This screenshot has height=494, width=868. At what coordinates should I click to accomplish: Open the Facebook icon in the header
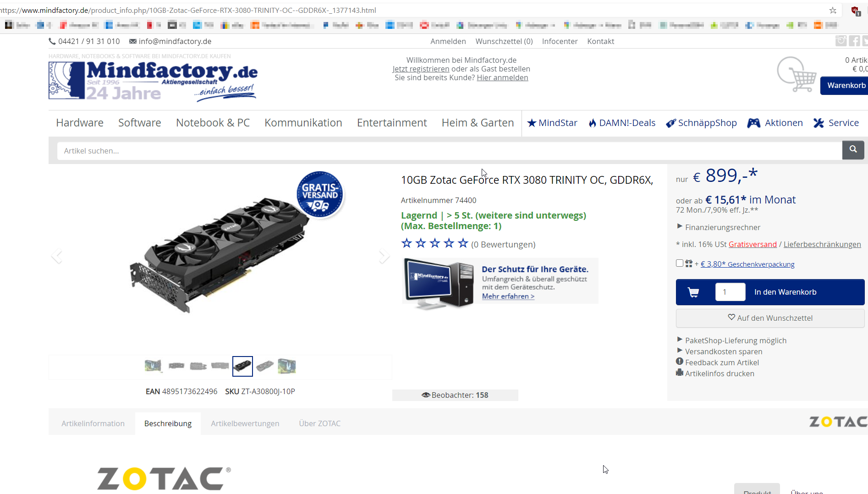[x=854, y=41]
